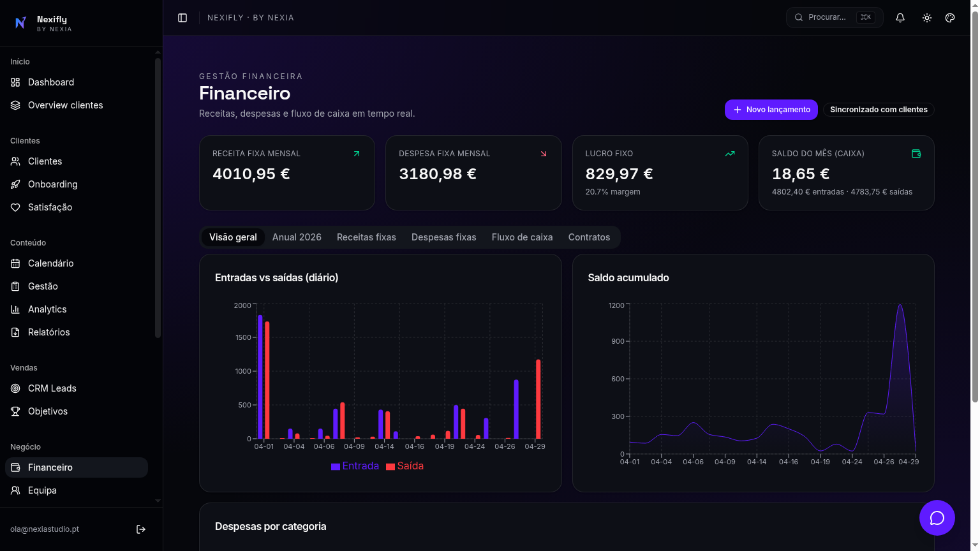Click the sidebar scrollbar thumb
This screenshot has width=980, height=551.
click(x=158, y=198)
